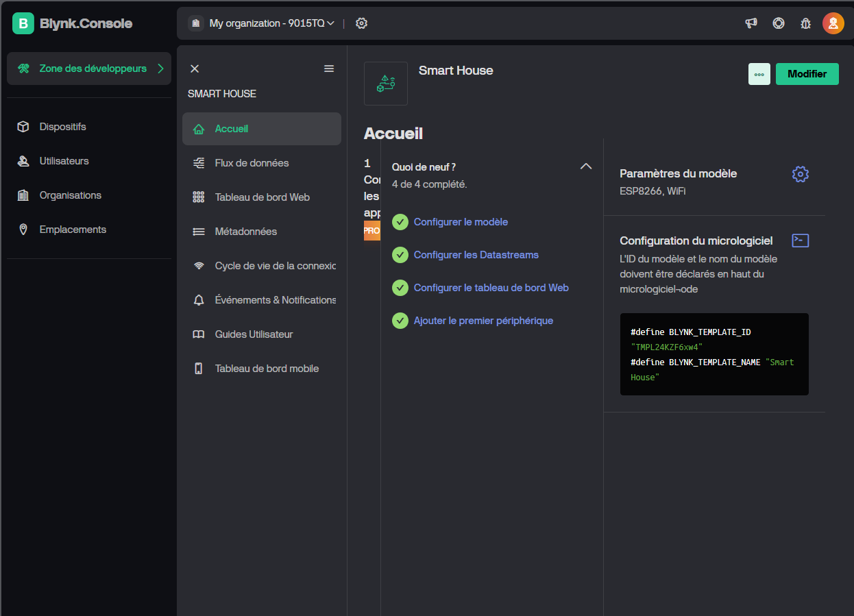This screenshot has width=854, height=616.
Task: Click the Tableau de bord Web grid icon
Action: pyautogui.click(x=199, y=197)
